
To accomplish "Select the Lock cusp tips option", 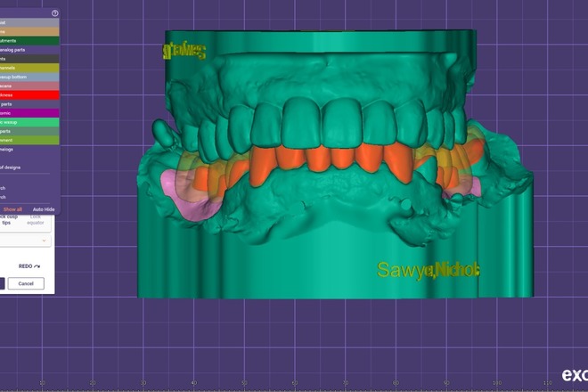I will pos(11,219).
